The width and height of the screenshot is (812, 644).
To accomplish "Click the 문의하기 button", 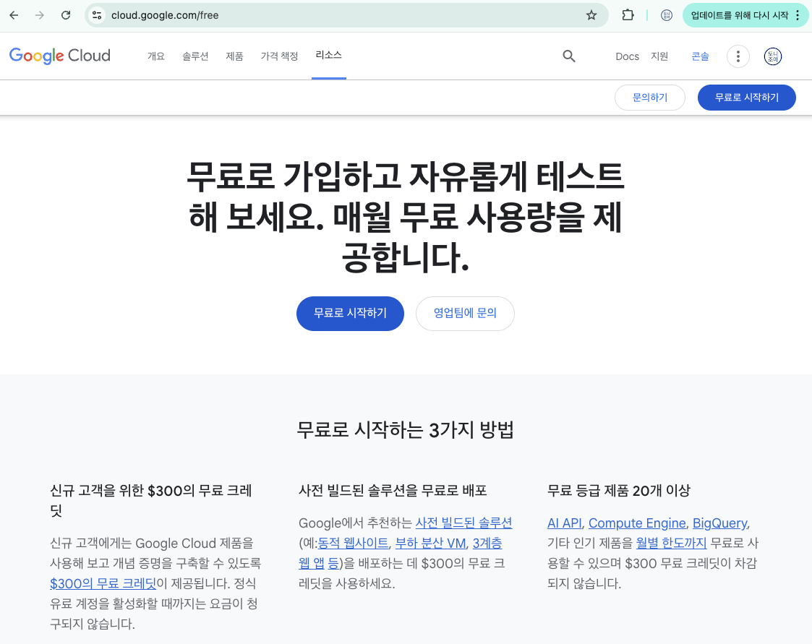I will (x=649, y=97).
